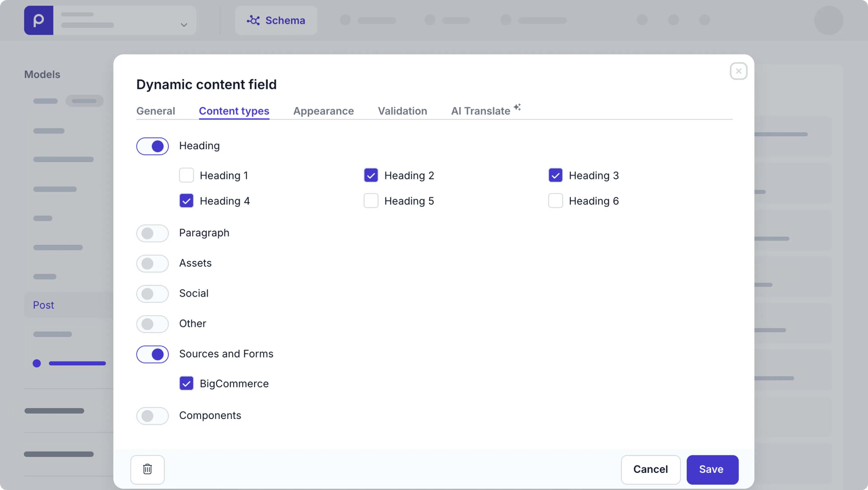Switch off the Sources and Forms toggle
Image resolution: width=868 pixels, height=490 pixels.
coord(152,354)
